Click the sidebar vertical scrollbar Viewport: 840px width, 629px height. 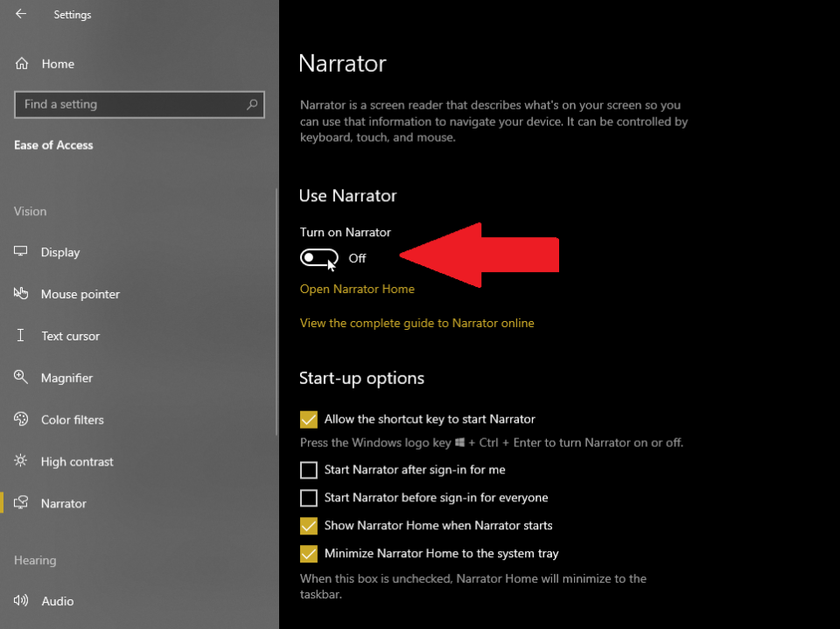(276, 311)
